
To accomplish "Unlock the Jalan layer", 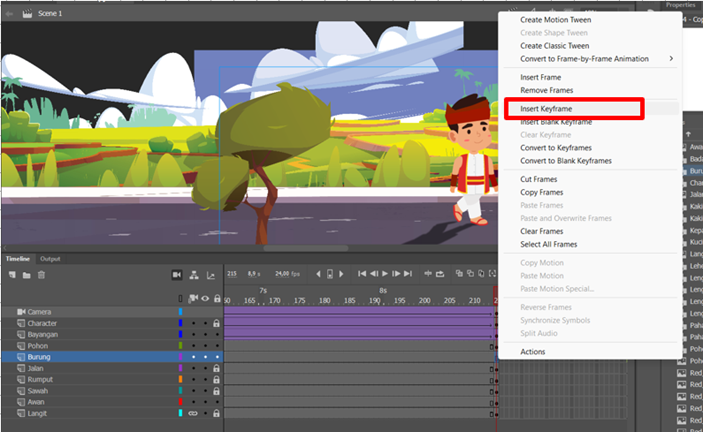I will tap(217, 368).
